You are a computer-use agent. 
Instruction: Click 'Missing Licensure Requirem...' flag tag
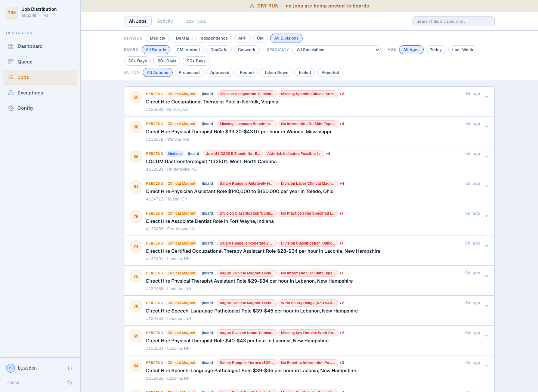tap(247, 124)
